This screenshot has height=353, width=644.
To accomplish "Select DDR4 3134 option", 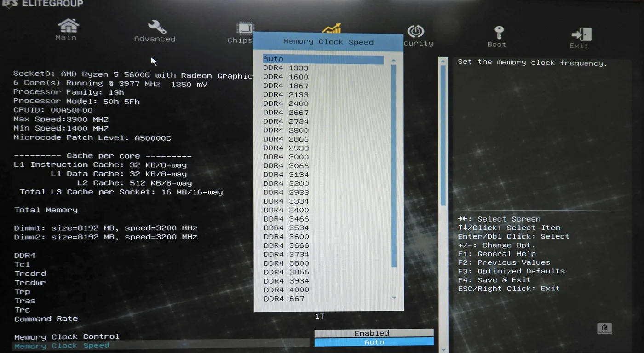I will pyautogui.click(x=286, y=174).
